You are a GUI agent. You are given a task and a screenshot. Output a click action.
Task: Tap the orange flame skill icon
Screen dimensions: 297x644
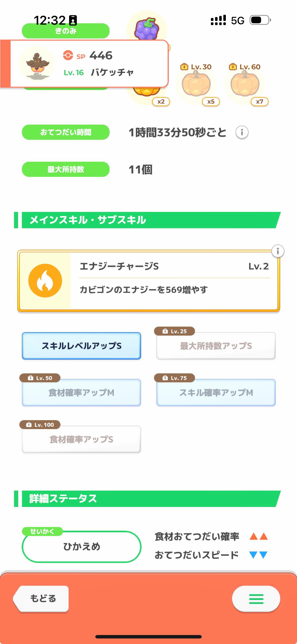[x=45, y=281]
